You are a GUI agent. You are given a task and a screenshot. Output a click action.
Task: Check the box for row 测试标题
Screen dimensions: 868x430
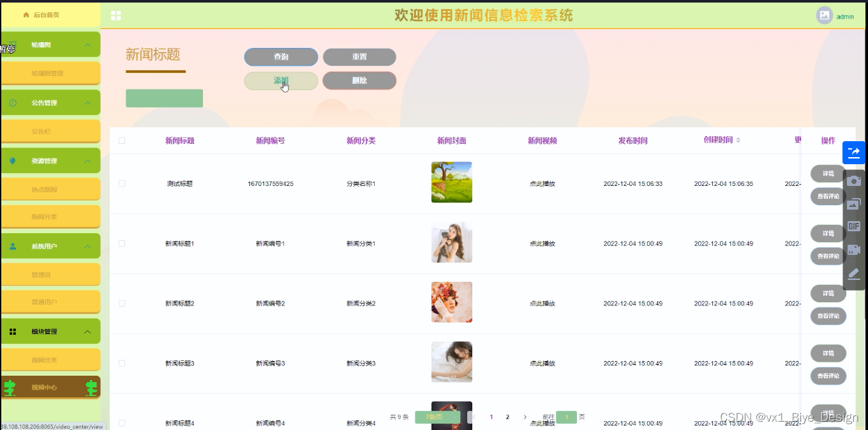(122, 183)
